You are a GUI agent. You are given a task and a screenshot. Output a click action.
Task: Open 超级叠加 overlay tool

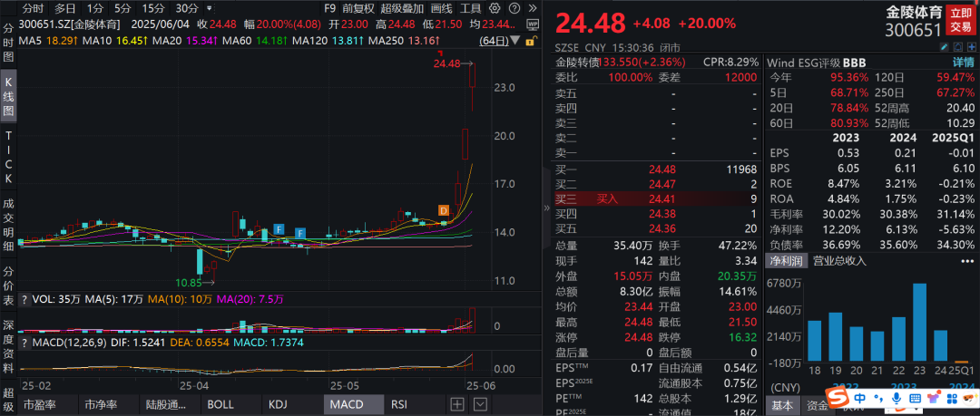[402, 8]
